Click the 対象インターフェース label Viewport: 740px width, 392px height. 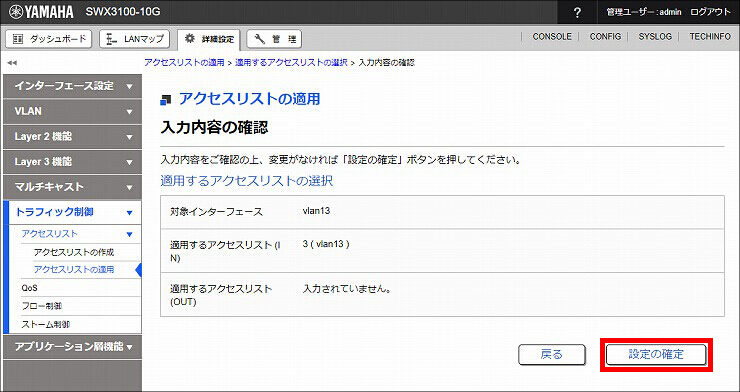(x=216, y=212)
